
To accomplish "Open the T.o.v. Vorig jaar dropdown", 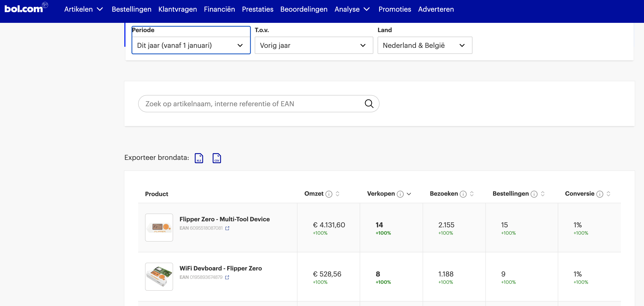I will coord(314,45).
